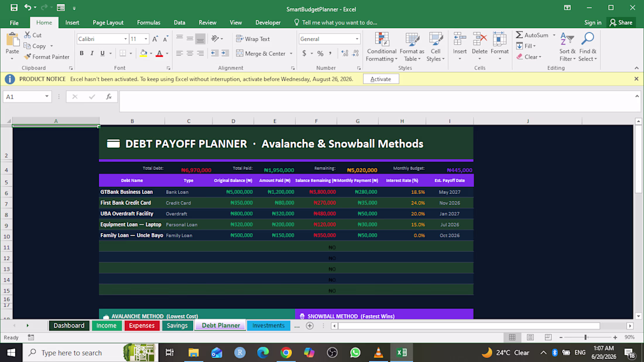Screen dimensions: 644x362
Task: Apply percent style format
Action: click(320, 53)
